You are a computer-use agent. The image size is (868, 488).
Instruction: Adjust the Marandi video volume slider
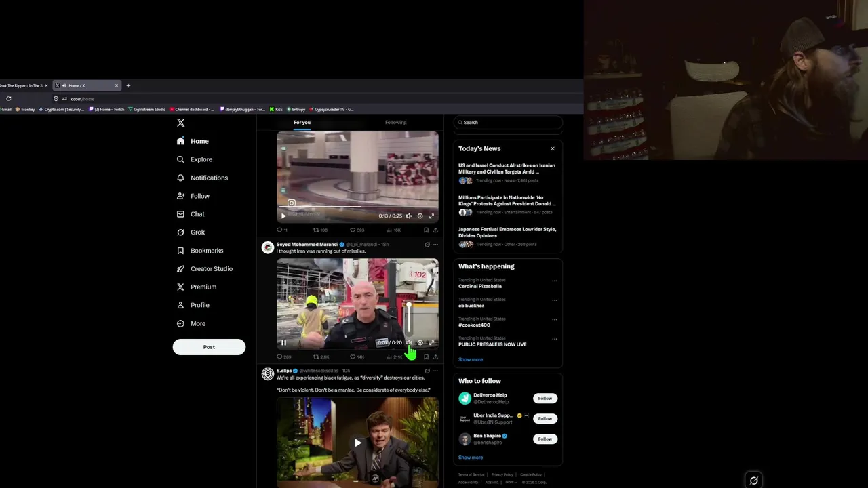408,317
